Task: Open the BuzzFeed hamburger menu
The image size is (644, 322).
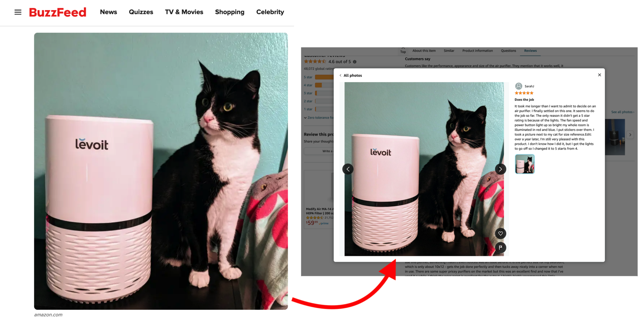Action: 18,12
